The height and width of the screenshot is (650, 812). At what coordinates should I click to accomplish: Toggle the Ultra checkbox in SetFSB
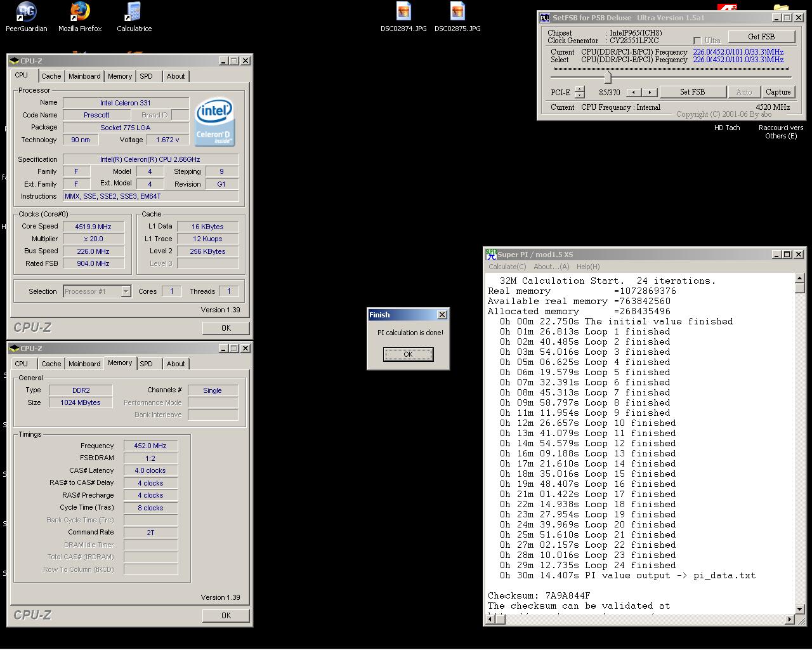point(697,41)
